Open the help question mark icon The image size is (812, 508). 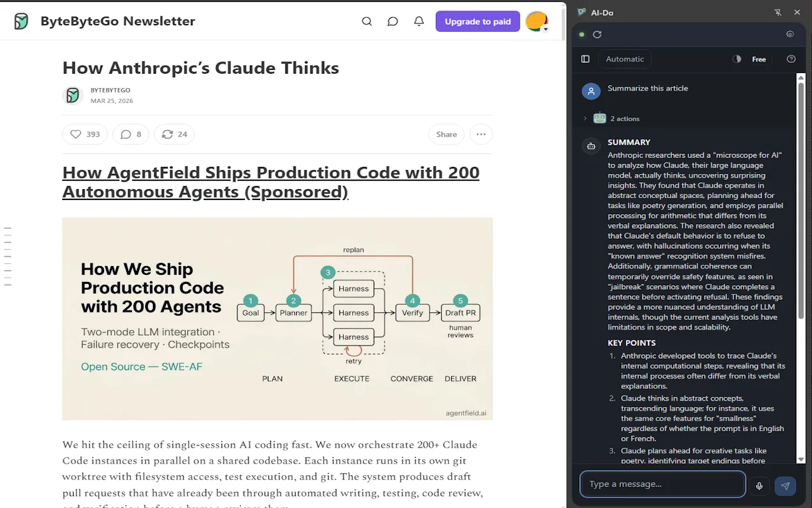click(x=790, y=58)
